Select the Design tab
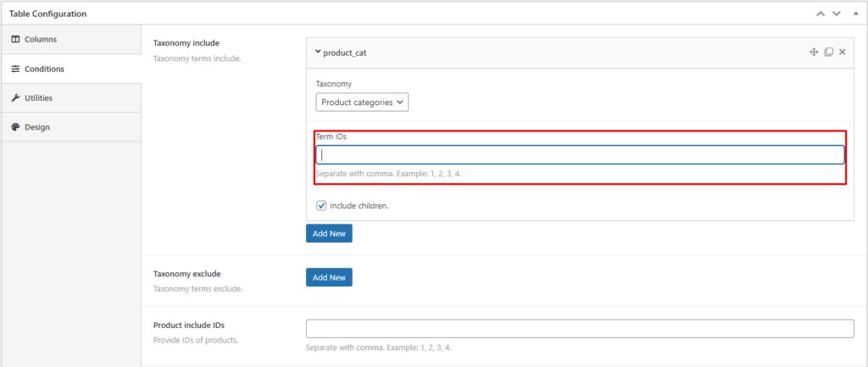868x367 pixels. [x=36, y=127]
